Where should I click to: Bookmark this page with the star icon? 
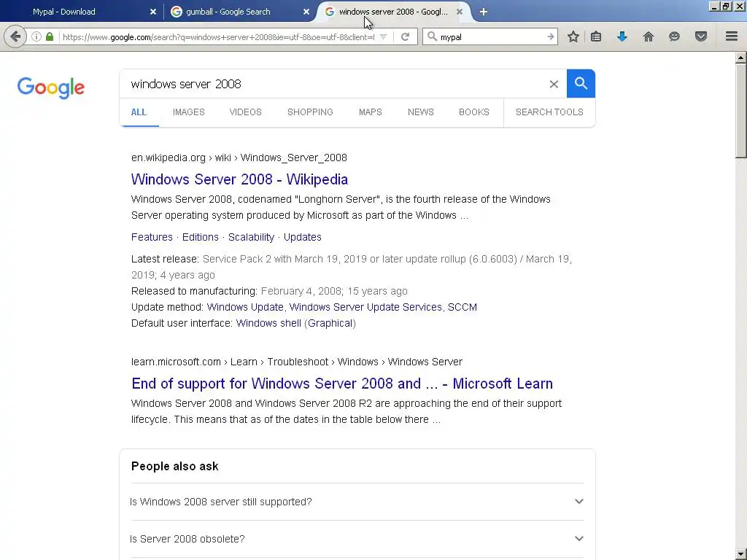coord(573,36)
